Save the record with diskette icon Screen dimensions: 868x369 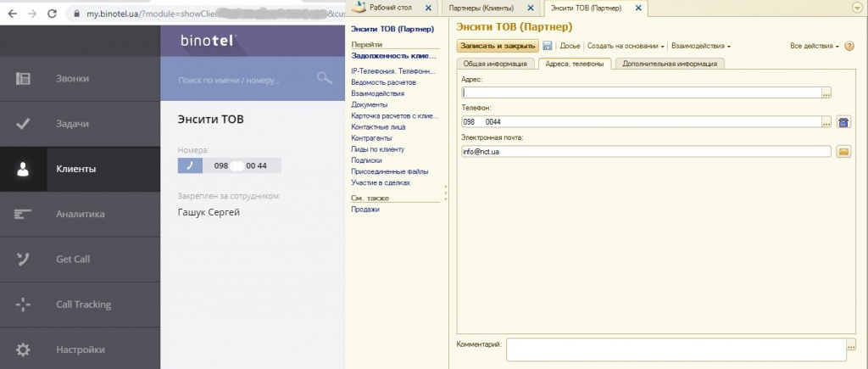pos(548,46)
